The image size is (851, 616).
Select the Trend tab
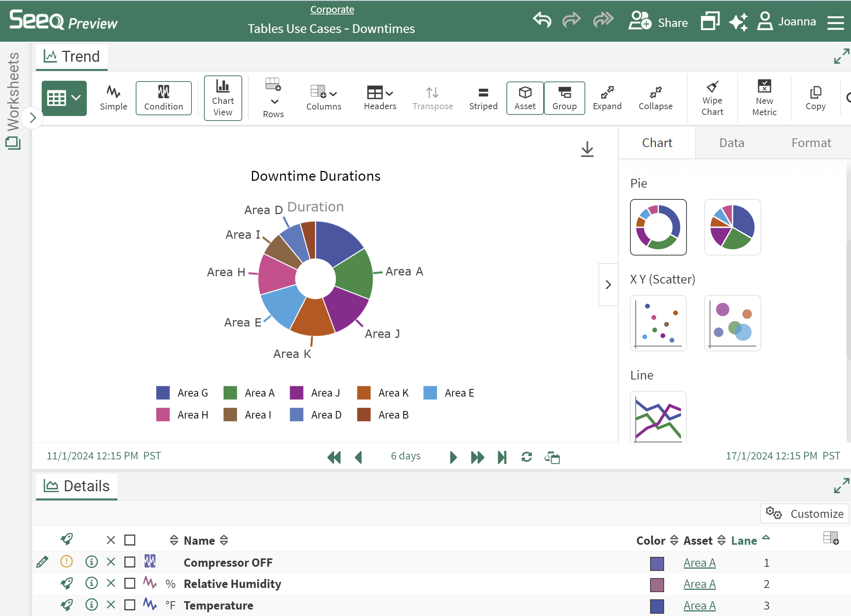[x=72, y=56]
